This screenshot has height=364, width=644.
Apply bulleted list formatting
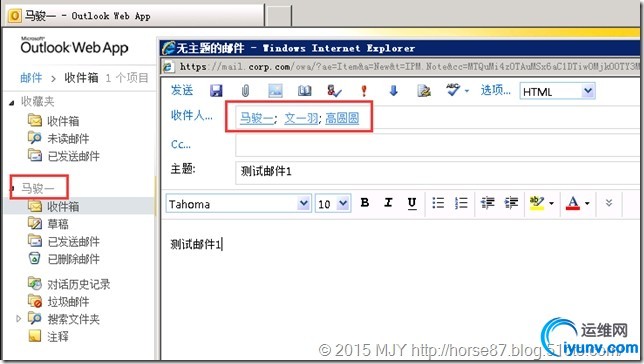[438, 203]
